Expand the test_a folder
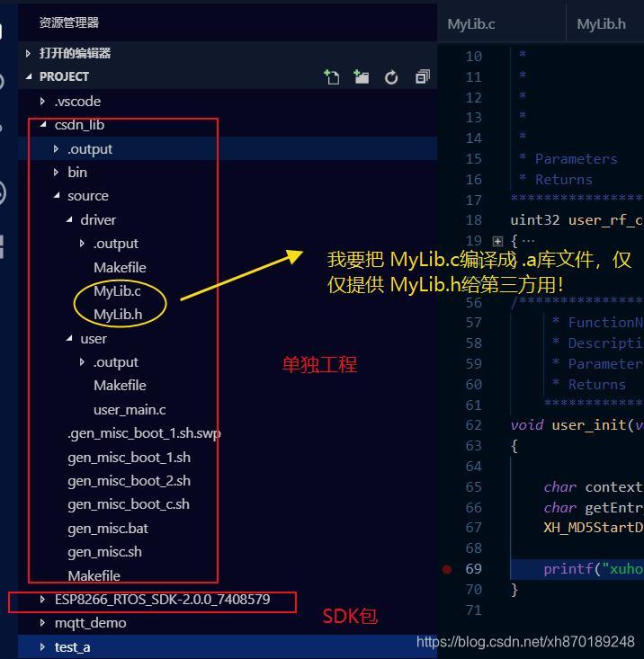This screenshot has height=659, width=644. pyautogui.click(x=42, y=647)
